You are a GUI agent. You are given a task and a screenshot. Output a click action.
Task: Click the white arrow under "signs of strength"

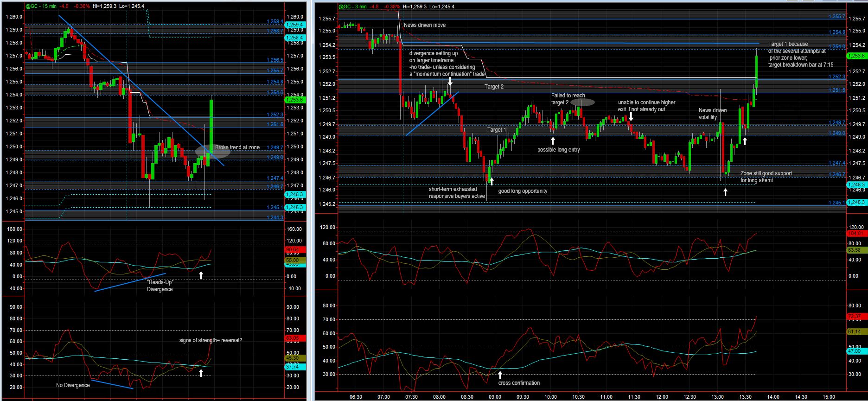pyautogui.click(x=201, y=372)
